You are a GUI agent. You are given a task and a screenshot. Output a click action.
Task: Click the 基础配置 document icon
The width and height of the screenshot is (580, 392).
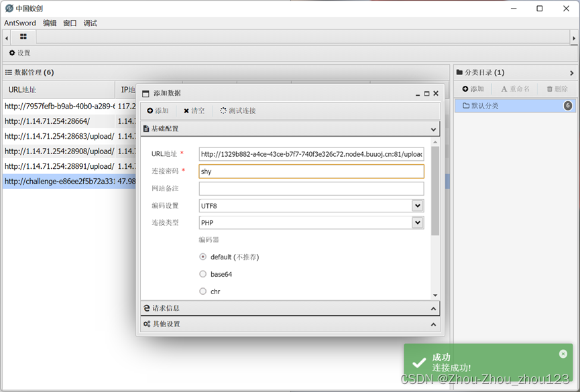[146, 129]
